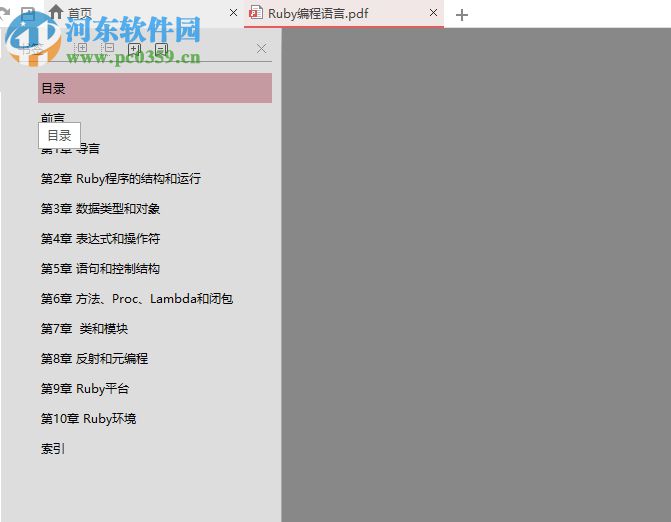Open 第3章 数据类型和对象 bookmark

(x=100, y=208)
